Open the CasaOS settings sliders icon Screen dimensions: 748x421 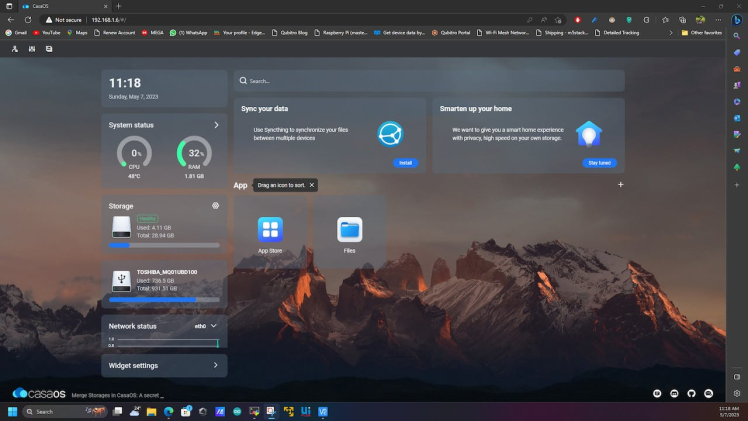(x=32, y=49)
